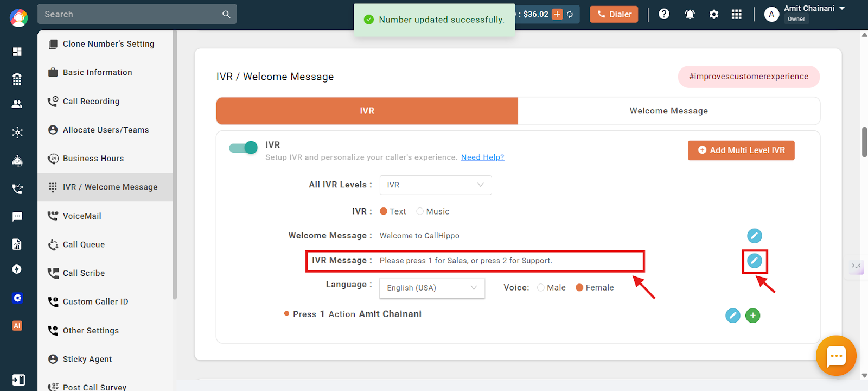Open VoiceMail in sidebar
Image resolution: width=868 pixels, height=391 pixels.
tap(105, 216)
